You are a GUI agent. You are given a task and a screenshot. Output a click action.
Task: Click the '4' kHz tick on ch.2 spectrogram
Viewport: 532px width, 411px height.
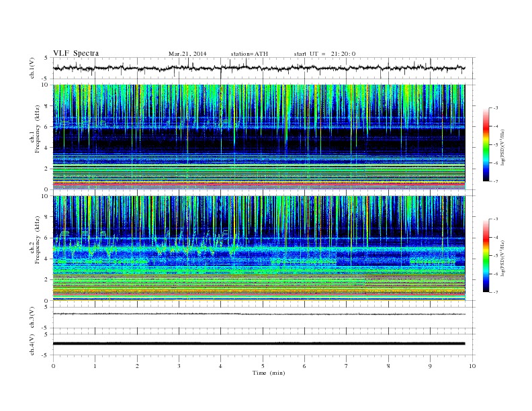(47, 259)
